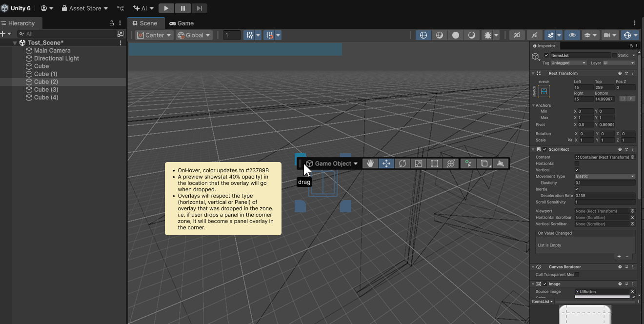Open the Untagged tag dropdown
This screenshot has width=644, height=324.
click(x=568, y=63)
